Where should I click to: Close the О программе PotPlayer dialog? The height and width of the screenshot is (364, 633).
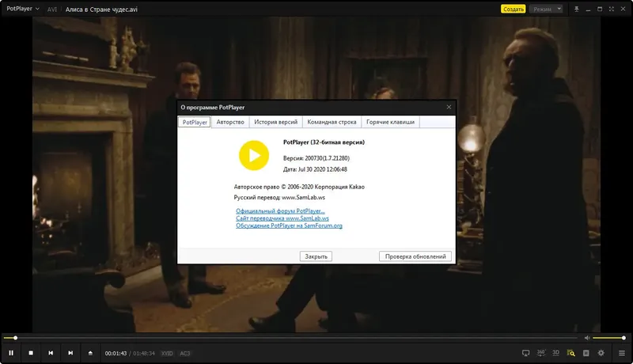tap(449, 107)
